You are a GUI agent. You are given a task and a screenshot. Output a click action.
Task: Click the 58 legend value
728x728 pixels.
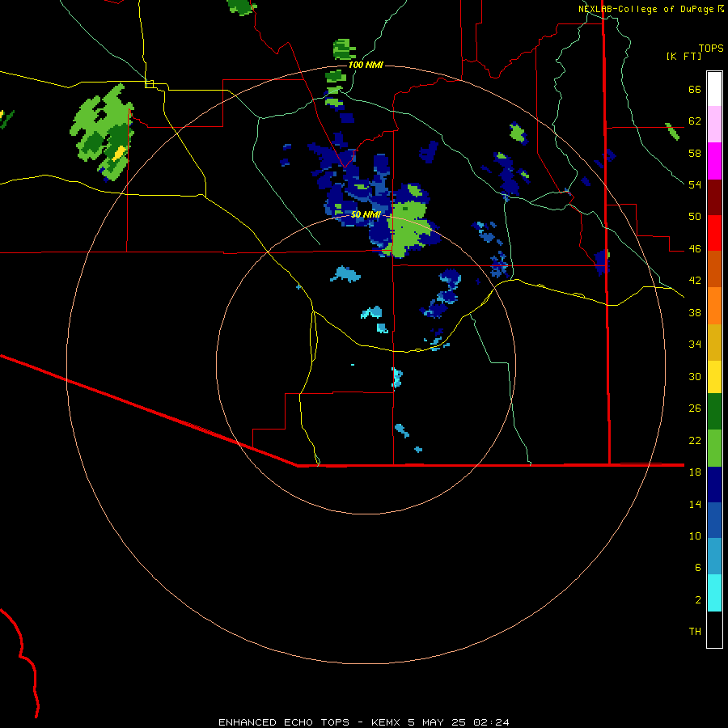[x=695, y=153]
